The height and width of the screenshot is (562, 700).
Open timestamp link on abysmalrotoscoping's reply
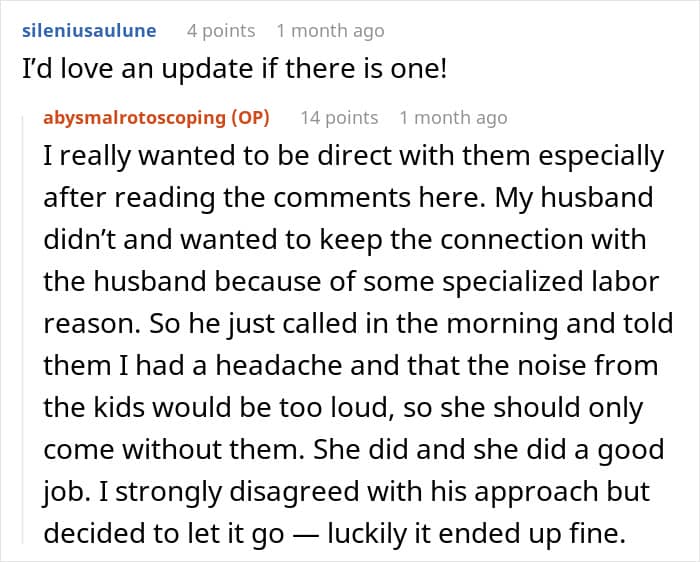tap(453, 117)
